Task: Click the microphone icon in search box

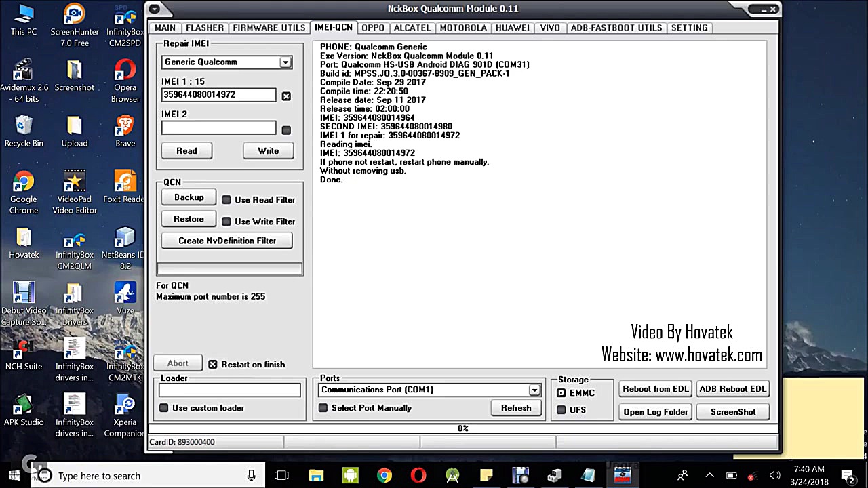Action: coord(252,476)
